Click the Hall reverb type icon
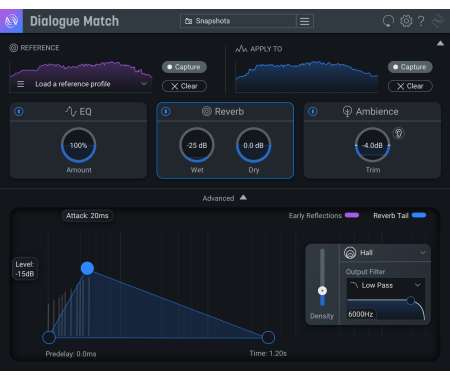The width and height of the screenshot is (450, 380). (350, 253)
